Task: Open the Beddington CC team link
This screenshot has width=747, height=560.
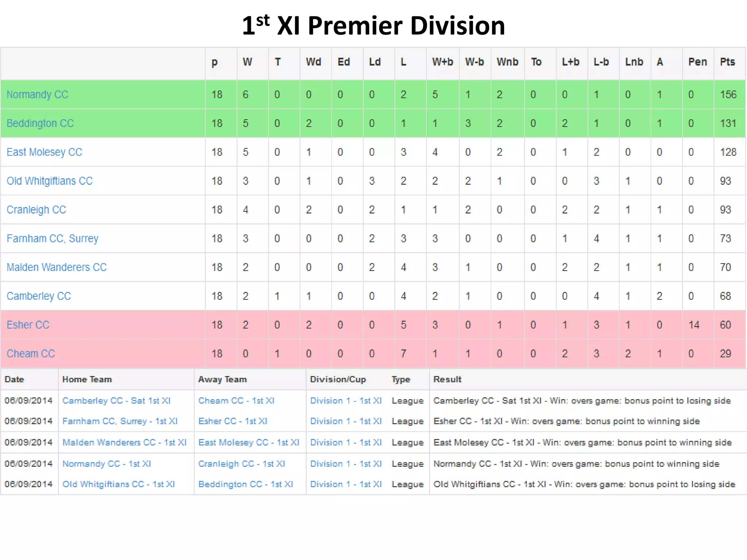Action: 40,123
